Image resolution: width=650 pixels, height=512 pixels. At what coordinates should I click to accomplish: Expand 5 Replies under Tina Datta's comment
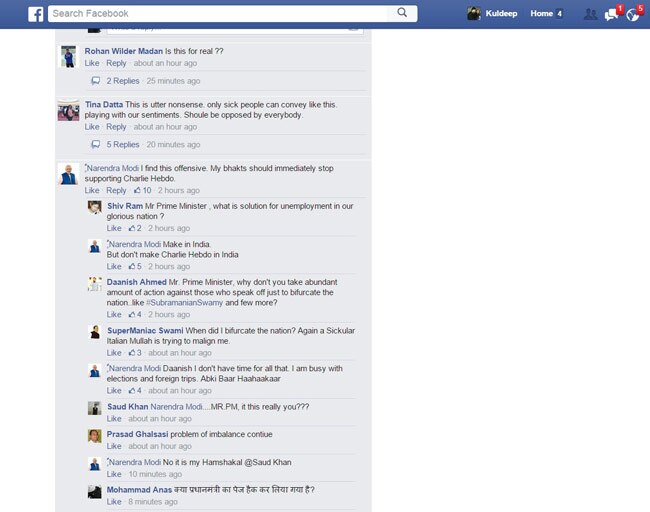pos(123,144)
